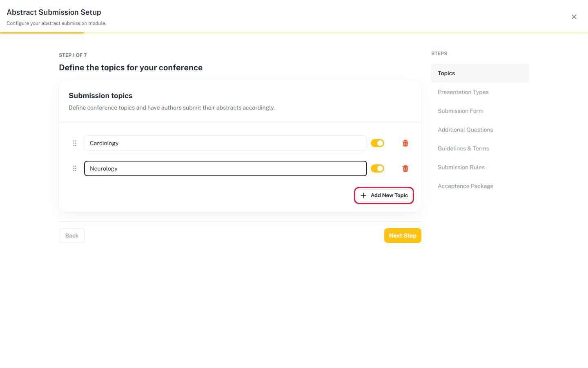Click 'Define the topics for your conference' heading
Viewport: 588px width, 368px height.
pos(131,67)
